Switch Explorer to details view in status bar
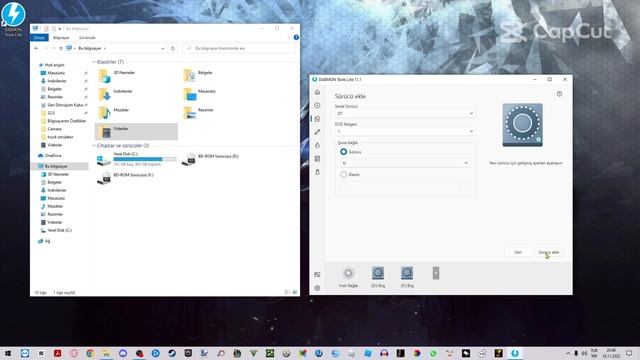The image size is (640, 360). coord(287,292)
